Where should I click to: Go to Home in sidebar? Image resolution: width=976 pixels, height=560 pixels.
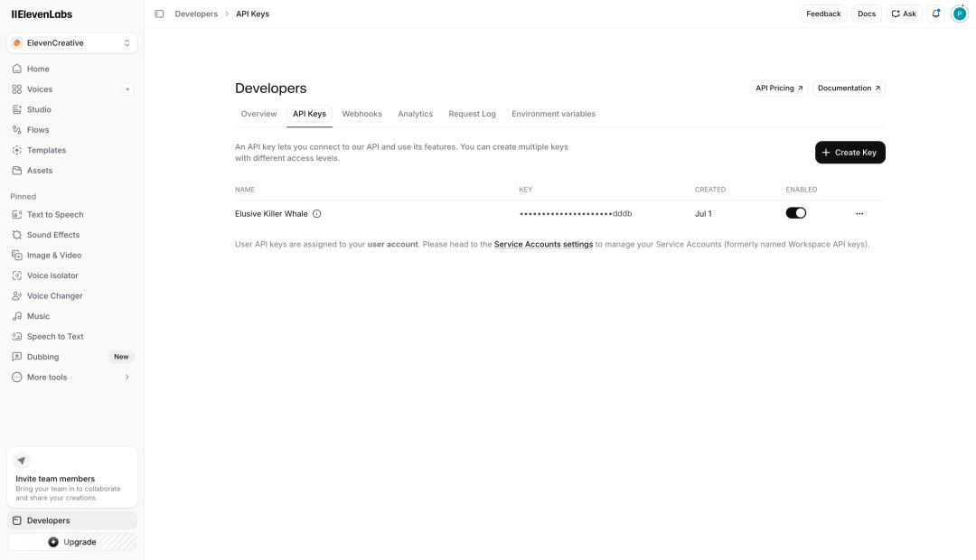click(x=72, y=69)
